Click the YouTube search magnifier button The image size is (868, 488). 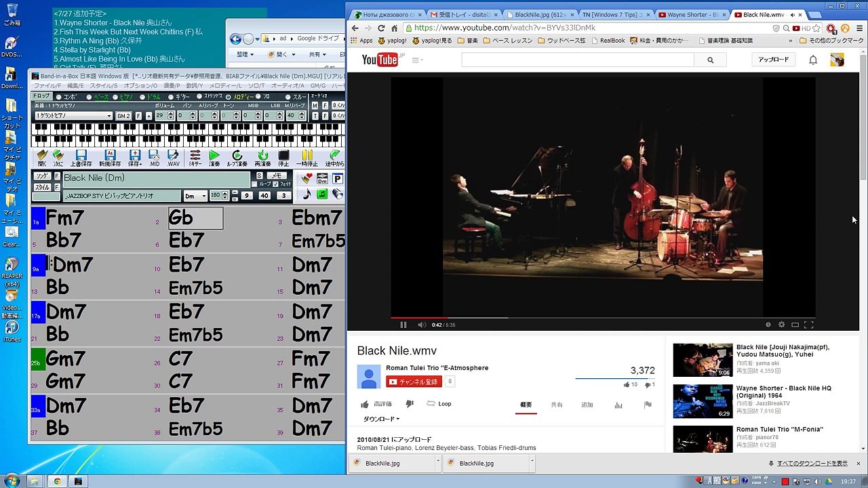(x=710, y=60)
